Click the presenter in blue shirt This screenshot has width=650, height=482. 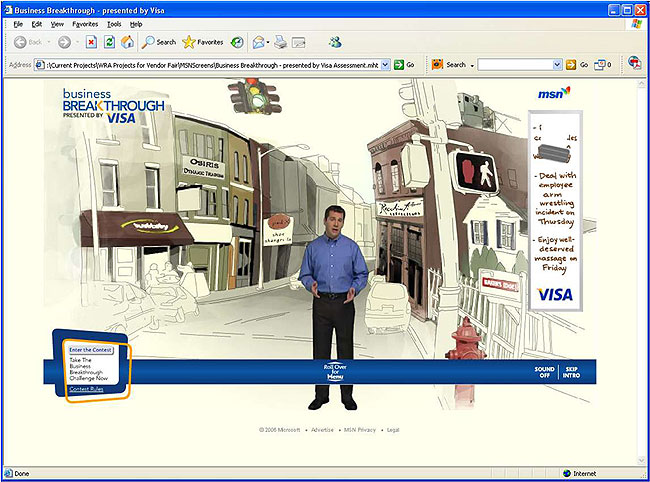click(x=333, y=307)
